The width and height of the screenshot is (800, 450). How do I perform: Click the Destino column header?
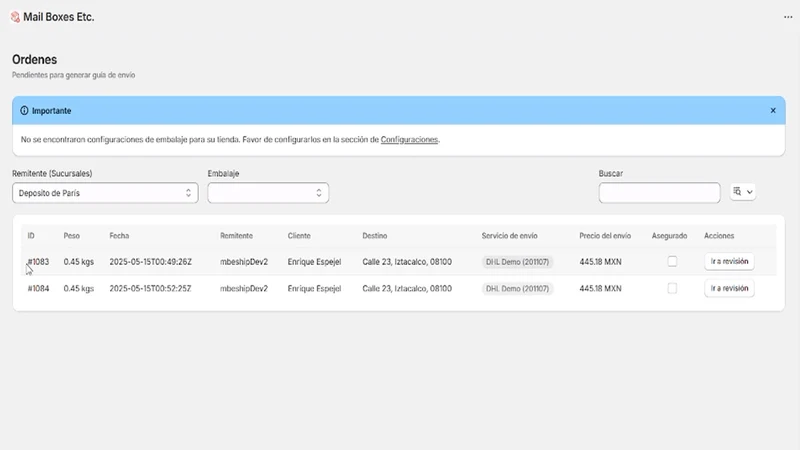pyautogui.click(x=374, y=236)
